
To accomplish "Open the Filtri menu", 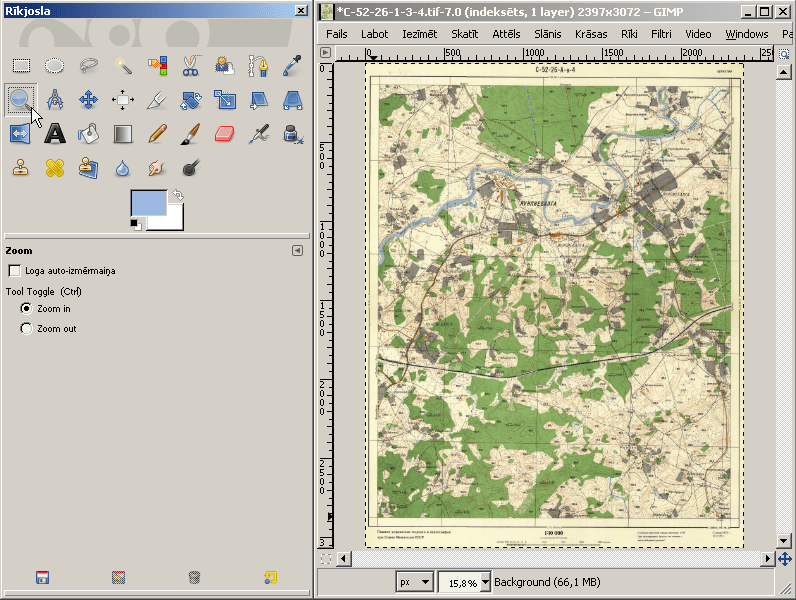I will [661, 34].
